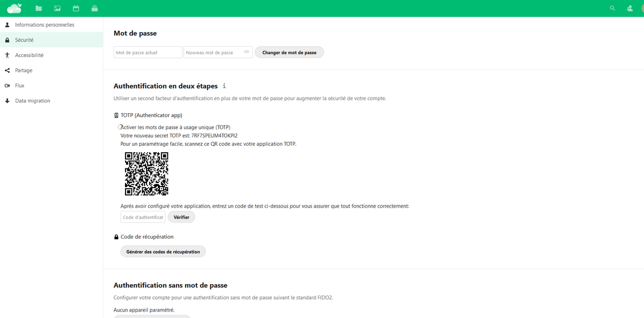Screen dimensions: 644x318
Task: Open the Flux settings section
Action: tap(52, 85)
